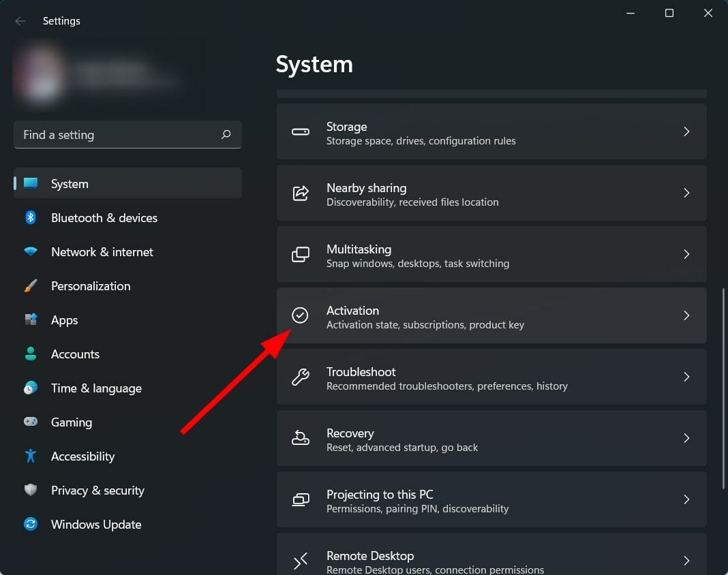Go to Windows Update in sidebar
This screenshot has width=728, height=575.
(95, 525)
